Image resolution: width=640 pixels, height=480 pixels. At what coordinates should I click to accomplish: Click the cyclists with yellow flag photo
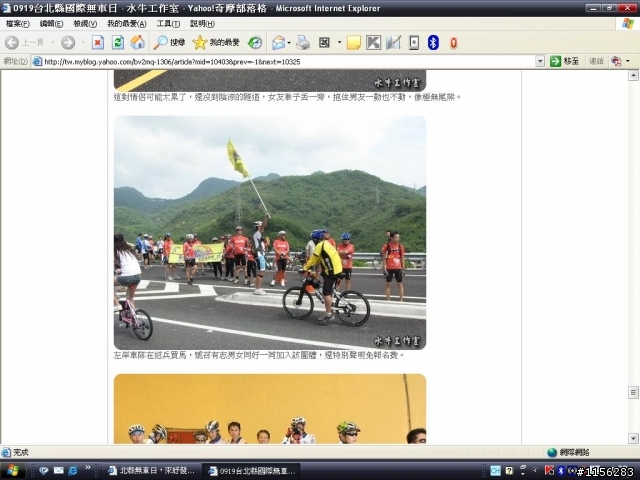click(x=270, y=233)
